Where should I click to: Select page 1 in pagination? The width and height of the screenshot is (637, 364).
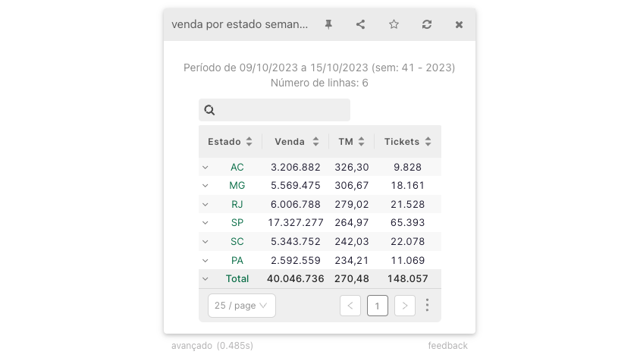point(378,306)
